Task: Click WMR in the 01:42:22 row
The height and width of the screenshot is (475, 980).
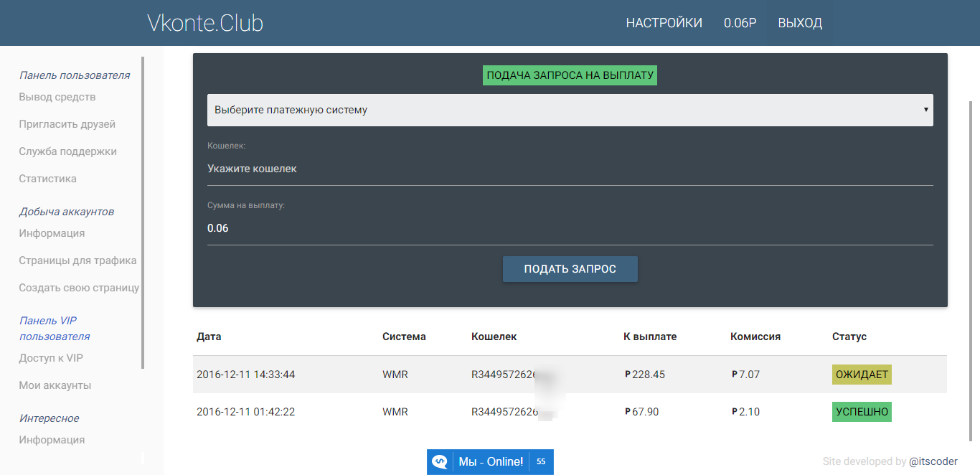Action: click(x=395, y=412)
